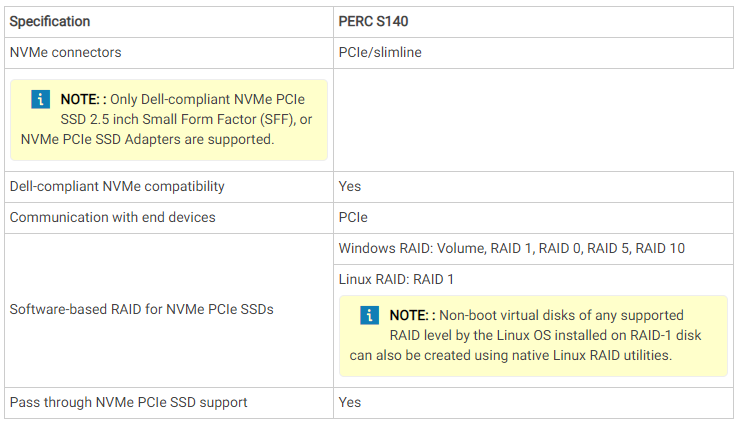The width and height of the screenshot is (740, 424).
Task: Select Software-based RAID for NVMe PCIe SSDs label
Action: 142,309
